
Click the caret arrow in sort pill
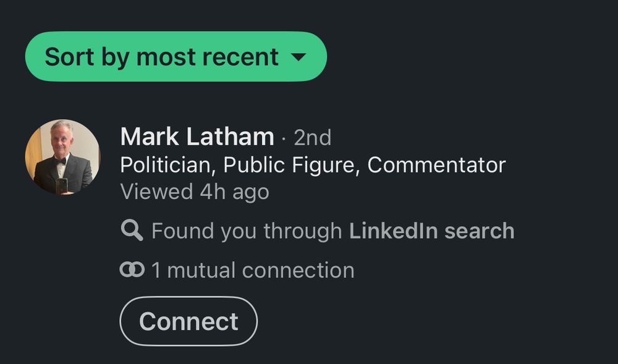pyautogui.click(x=298, y=57)
